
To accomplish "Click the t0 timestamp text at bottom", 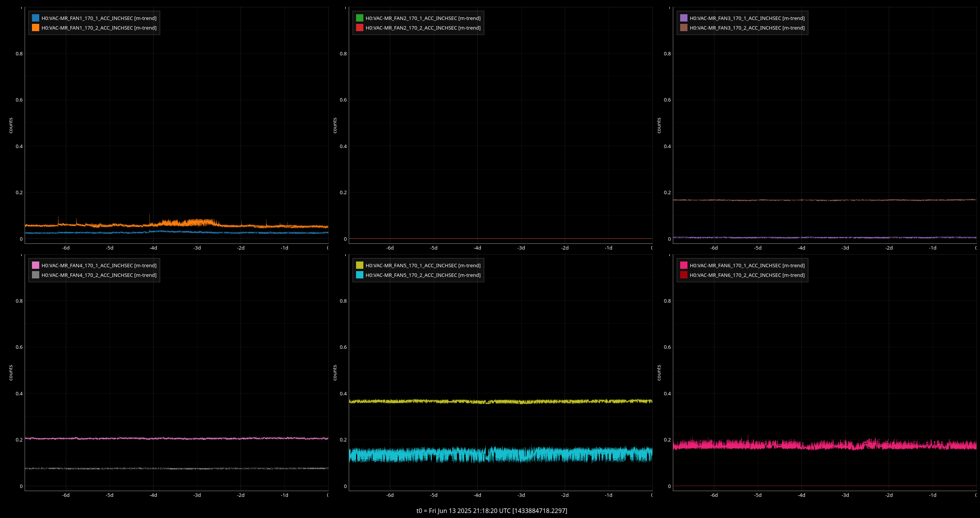I will [492, 511].
